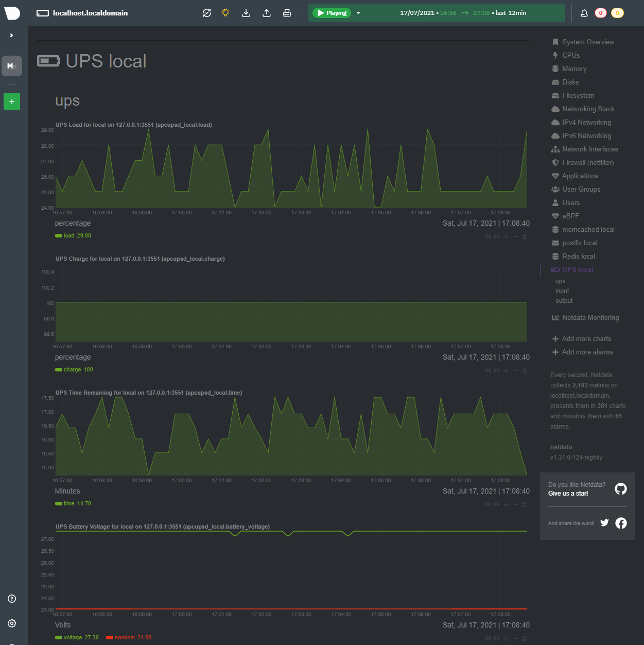Open the update lightbulb icon
Image resolution: width=644 pixels, height=645 pixels.
(225, 13)
